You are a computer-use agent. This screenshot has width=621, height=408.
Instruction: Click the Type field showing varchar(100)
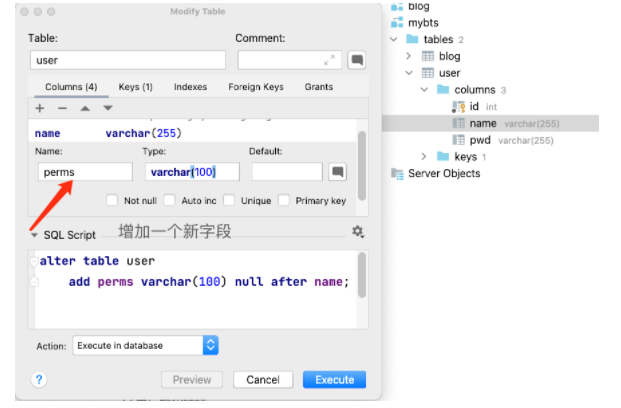pos(192,172)
